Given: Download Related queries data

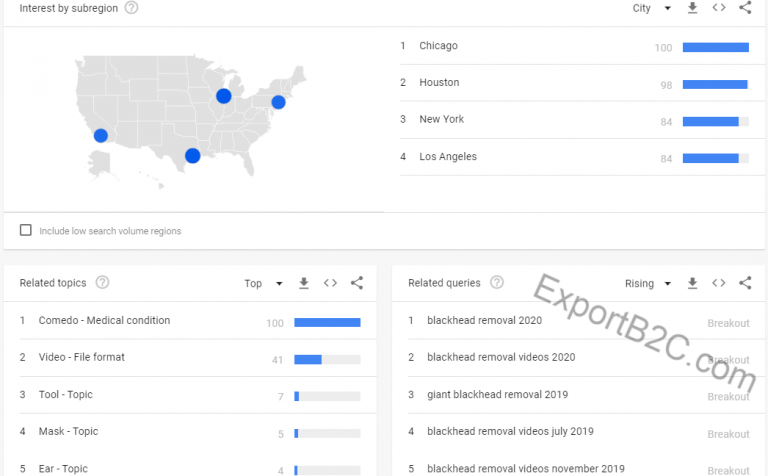Looking at the screenshot, I should point(692,283).
